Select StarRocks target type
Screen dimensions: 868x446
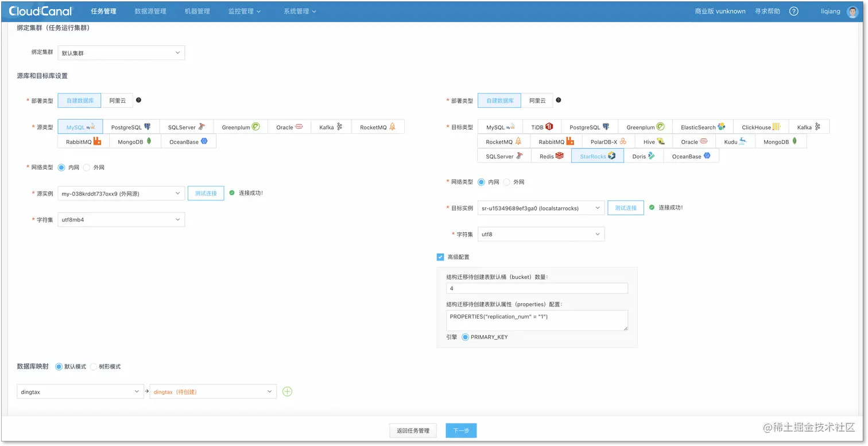pos(598,156)
